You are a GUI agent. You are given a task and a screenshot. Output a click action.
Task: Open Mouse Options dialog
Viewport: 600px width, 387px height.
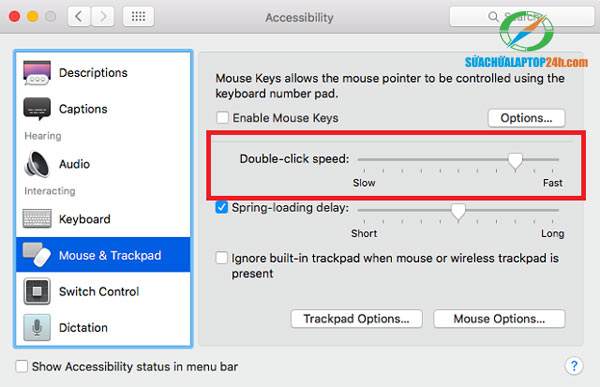click(x=499, y=318)
